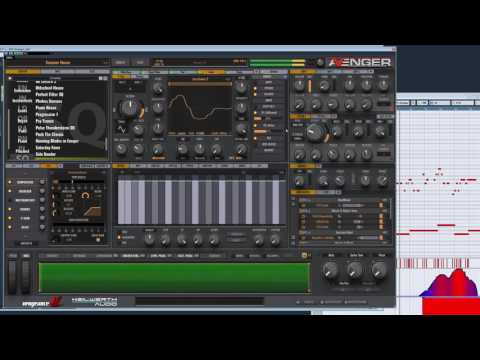Select the 'Saturday Keys' preset
This screenshot has width=480, height=360.
(48, 148)
